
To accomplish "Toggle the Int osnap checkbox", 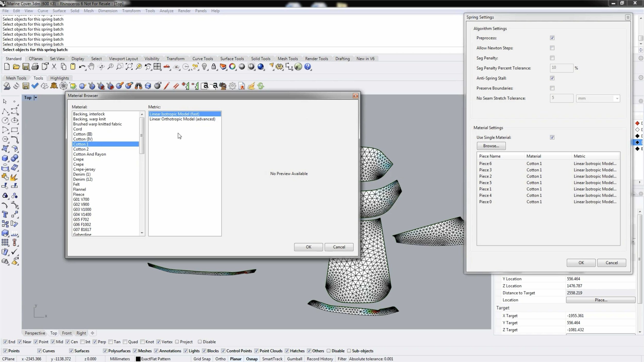I will click(82, 342).
